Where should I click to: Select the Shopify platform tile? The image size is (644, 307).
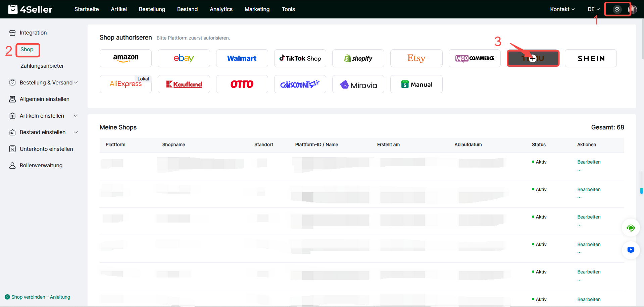click(358, 58)
